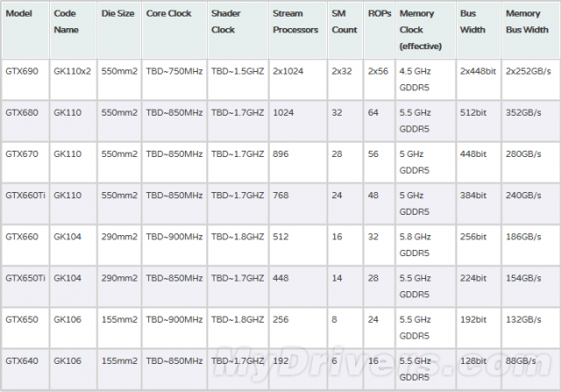Viewport: 561px width, 392px height.
Task: Click the 512bit bus width cell
Action: pos(479,121)
